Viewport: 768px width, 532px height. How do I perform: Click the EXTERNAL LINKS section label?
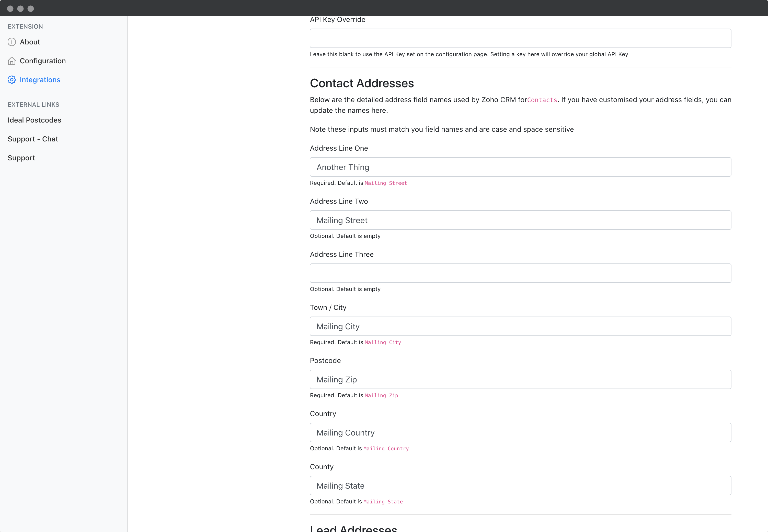[x=33, y=104]
